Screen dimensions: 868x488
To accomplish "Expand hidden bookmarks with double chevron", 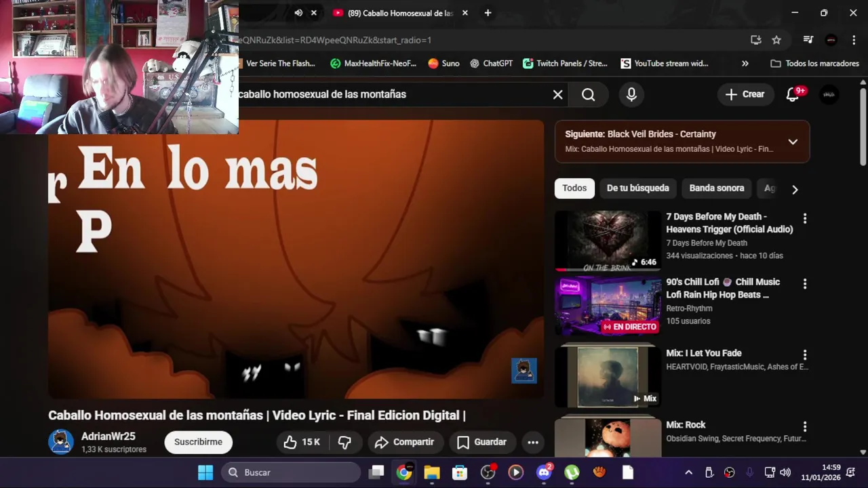I will point(745,63).
